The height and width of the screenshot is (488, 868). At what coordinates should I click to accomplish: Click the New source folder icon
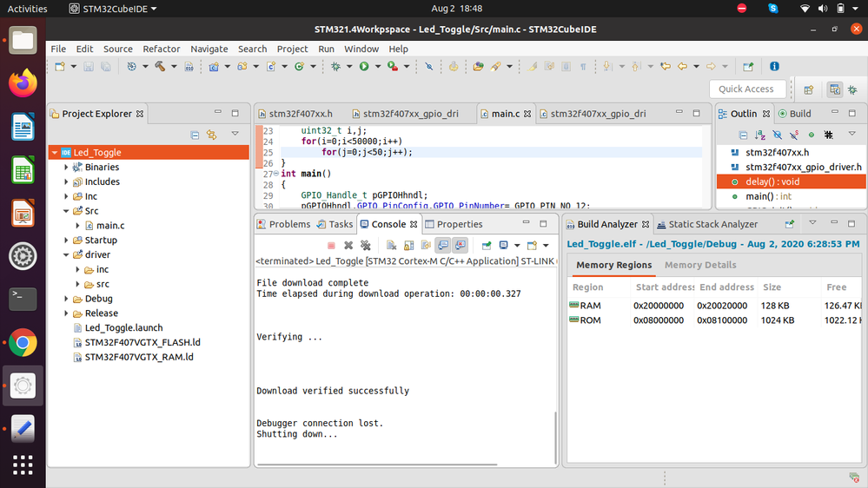tap(242, 66)
